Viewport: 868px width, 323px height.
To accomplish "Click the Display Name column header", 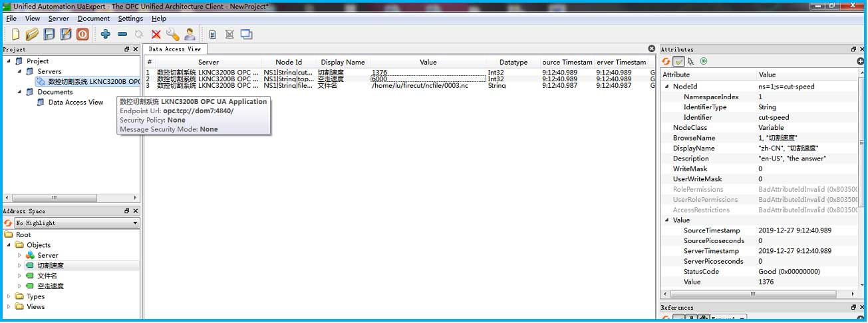I will [343, 62].
